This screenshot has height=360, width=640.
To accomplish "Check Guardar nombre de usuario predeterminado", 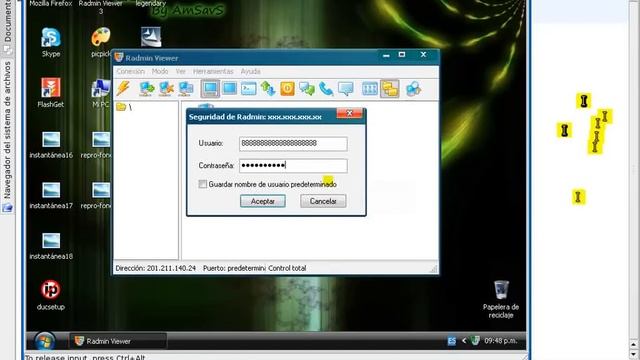I will 203,184.
